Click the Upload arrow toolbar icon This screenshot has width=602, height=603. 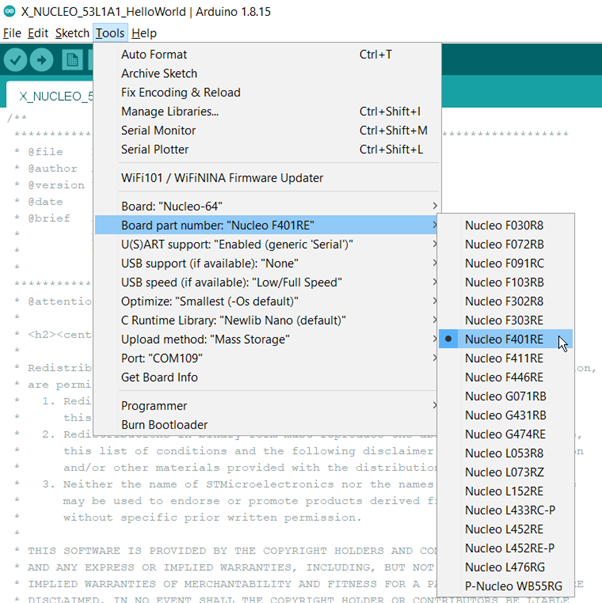42,60
